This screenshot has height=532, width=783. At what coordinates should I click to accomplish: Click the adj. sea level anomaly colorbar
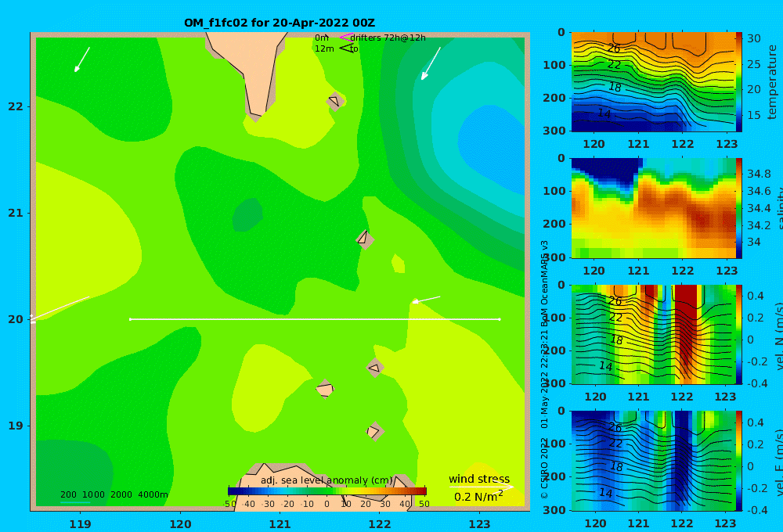click(x=327, y=491)
